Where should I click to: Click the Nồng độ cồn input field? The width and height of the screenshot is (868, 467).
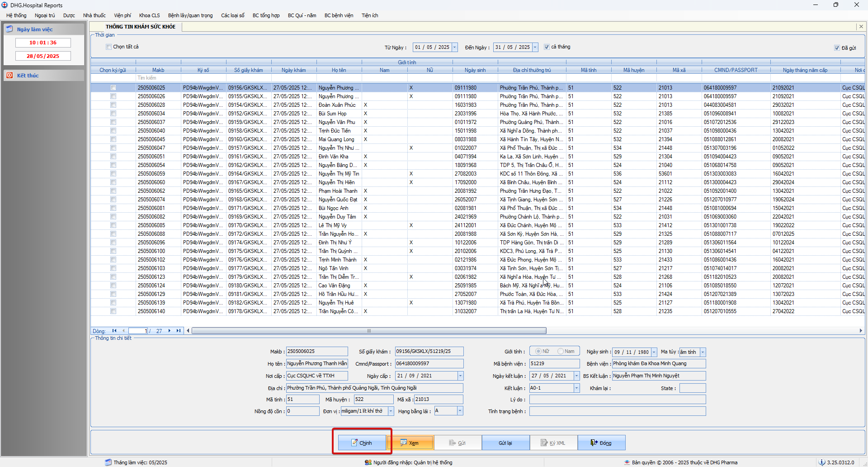[x=302, y=411]
